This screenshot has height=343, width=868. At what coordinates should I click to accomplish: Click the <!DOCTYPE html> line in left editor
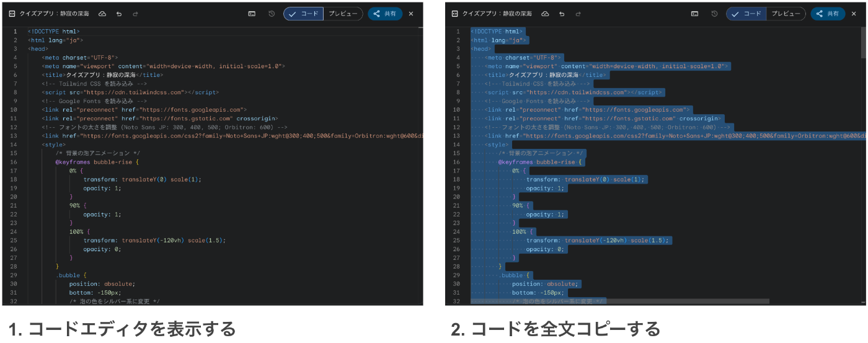[x=53, y=31]
